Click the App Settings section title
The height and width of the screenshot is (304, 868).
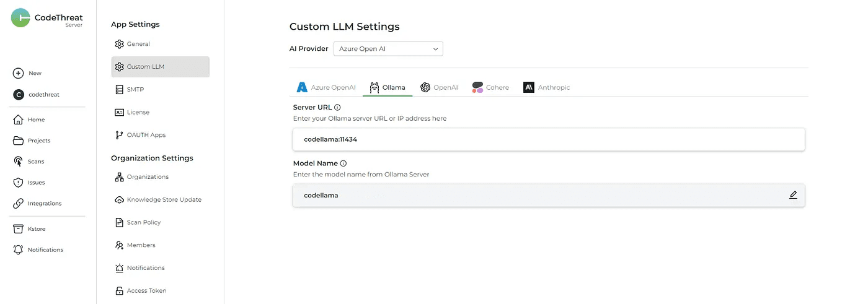(135, 24)
